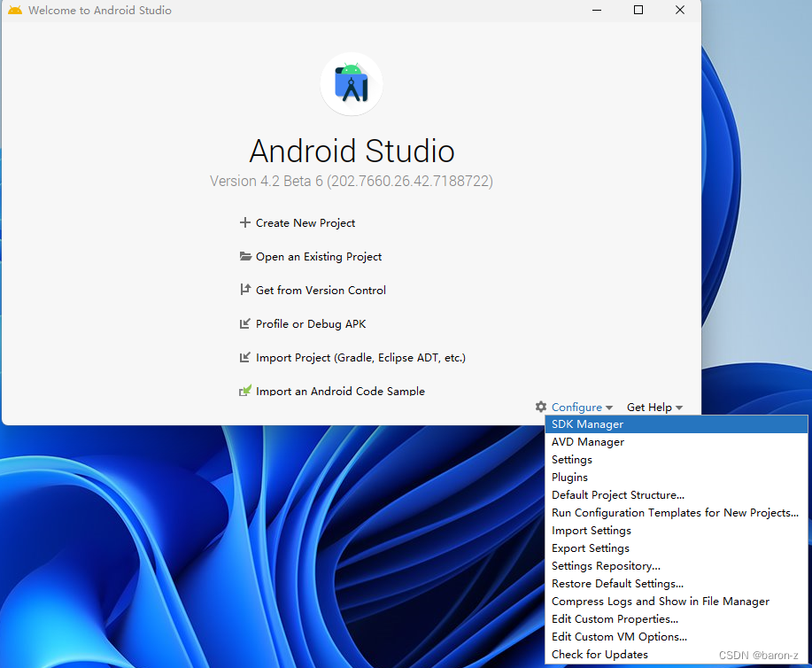Click the import icon beside Import Project (Gradle…)

[x=245, y=358]
